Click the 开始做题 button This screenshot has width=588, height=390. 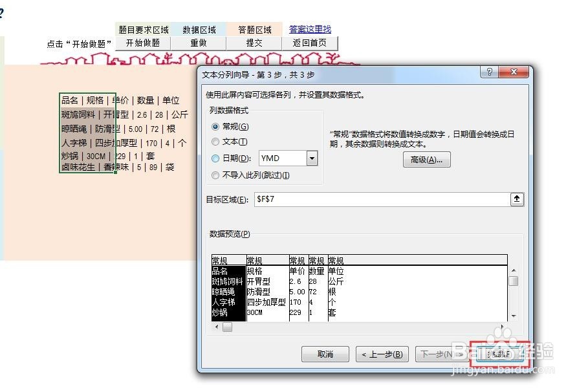pyautogui.click(x=142, y=43)
